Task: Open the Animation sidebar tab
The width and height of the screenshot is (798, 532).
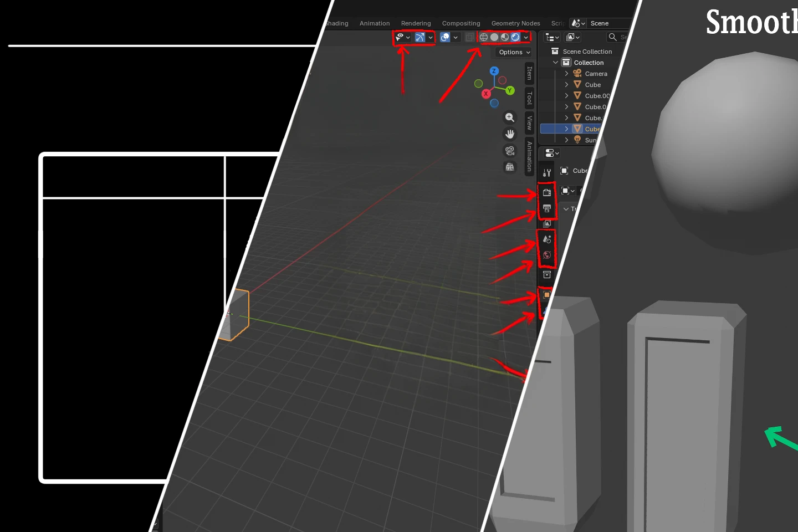Action: tap(529, 156)
